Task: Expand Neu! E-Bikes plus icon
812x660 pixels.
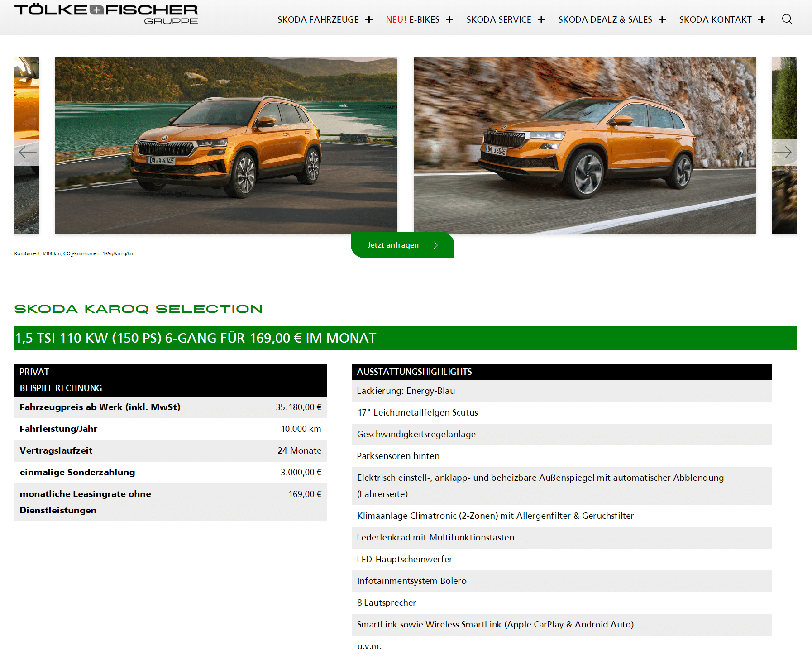Action: point(449,19)
